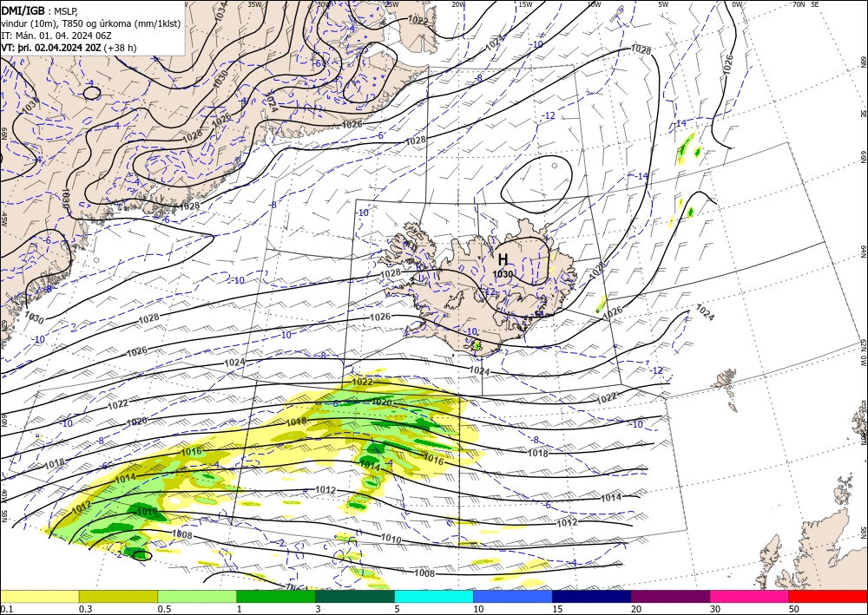Click the 1034 isobar label over Greenland
Screen dimensions: 868x615
coord(220,10)
